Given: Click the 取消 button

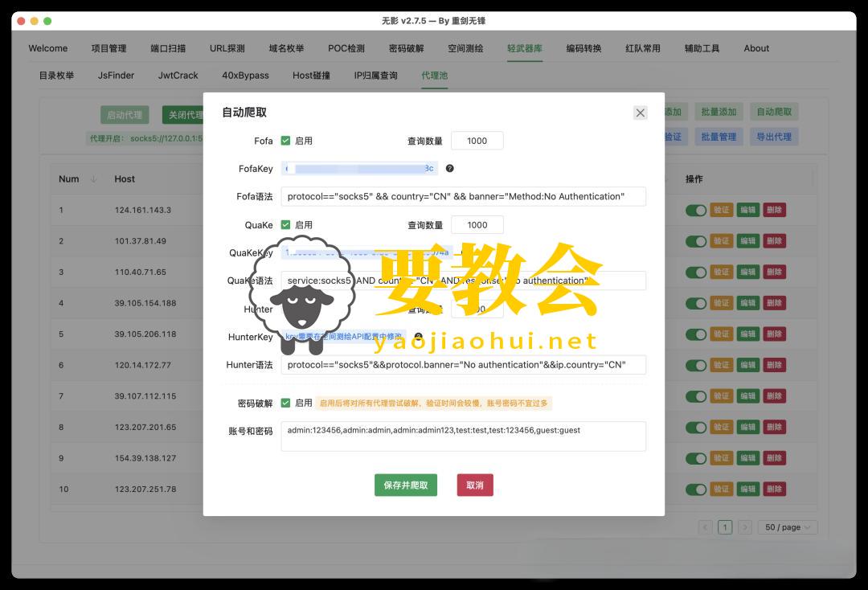Looking at the screenshot, I should point(475,485).
